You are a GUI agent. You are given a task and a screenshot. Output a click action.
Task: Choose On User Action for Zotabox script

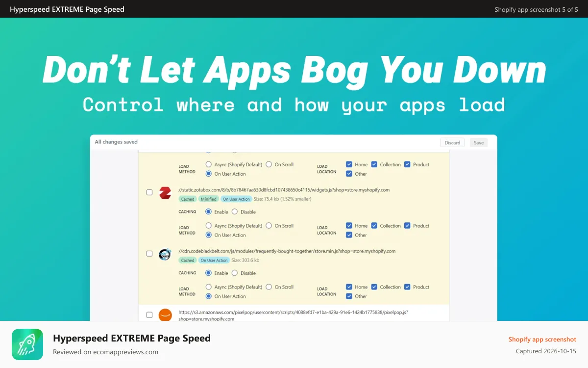(209, 235)
